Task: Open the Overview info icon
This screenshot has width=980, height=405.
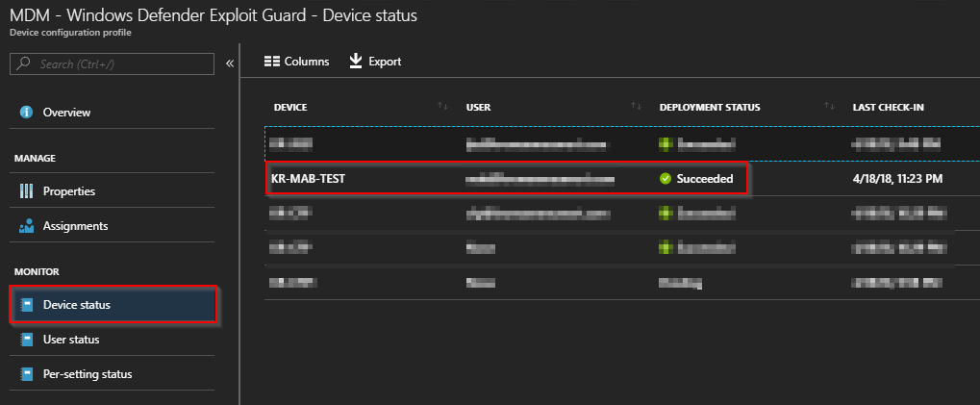Action: coord(26,113)
